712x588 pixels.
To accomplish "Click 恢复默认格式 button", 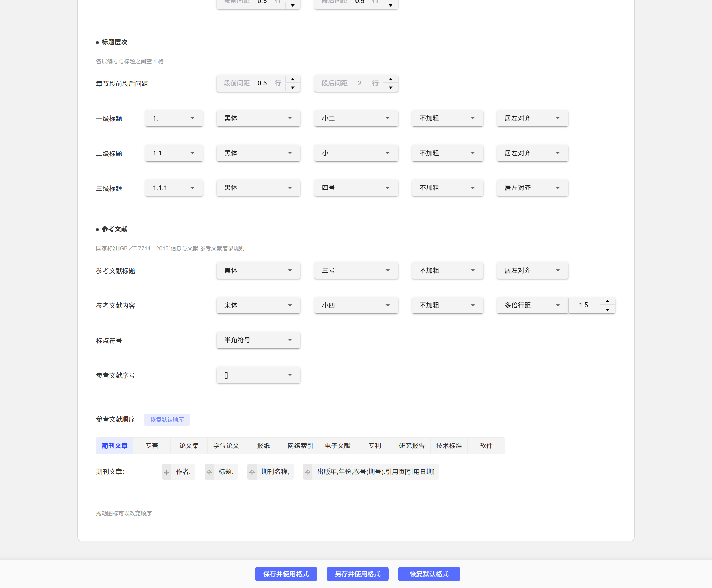I will (x=429, y=574).
